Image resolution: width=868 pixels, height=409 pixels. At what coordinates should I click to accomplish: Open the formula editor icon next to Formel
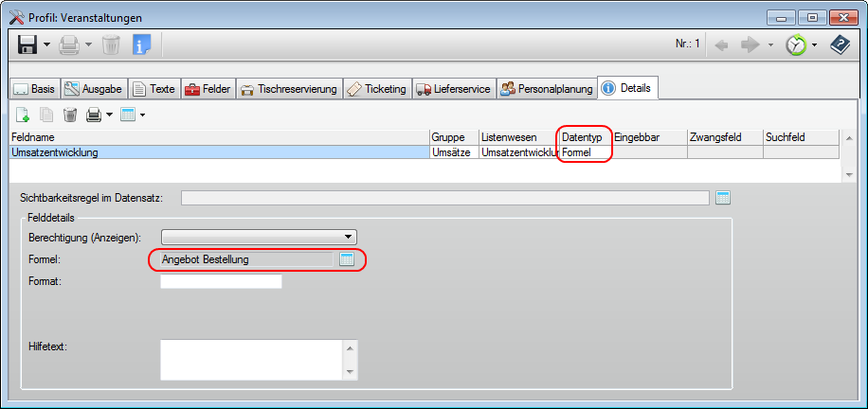346,259
